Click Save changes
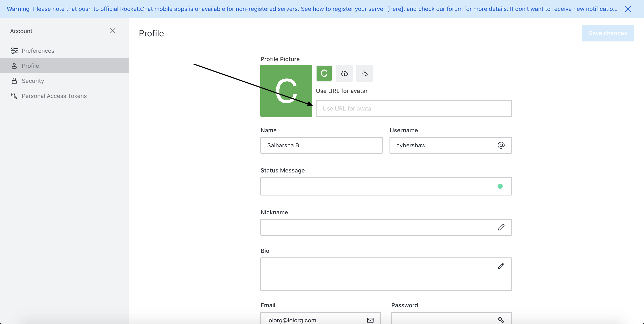 pos(608,33)
